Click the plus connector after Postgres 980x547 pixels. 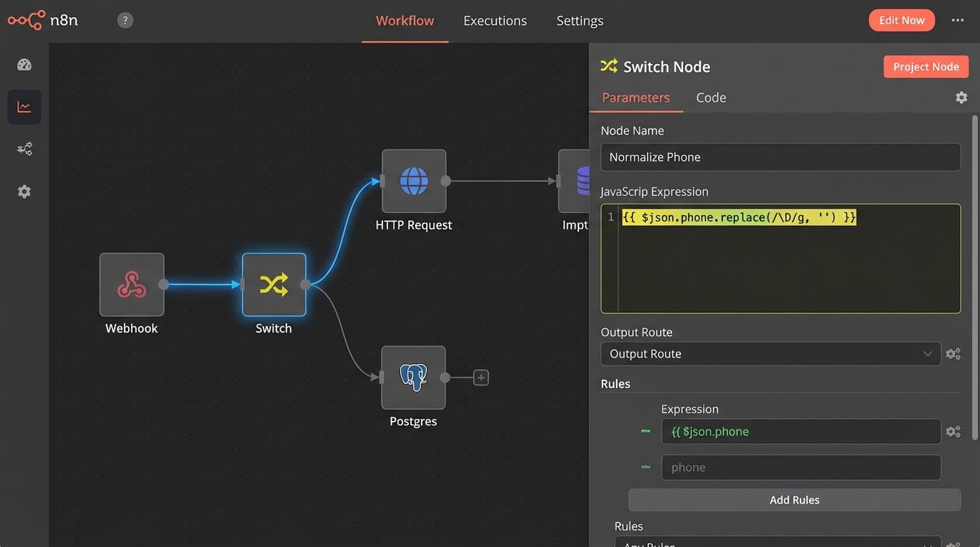click(x=481, y=377)
